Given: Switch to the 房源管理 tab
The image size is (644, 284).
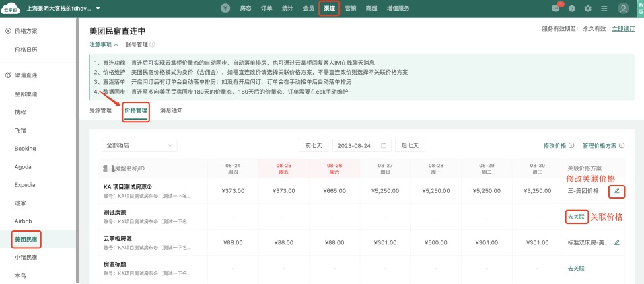Looking at the screenshot, I should tap(100, 110).
